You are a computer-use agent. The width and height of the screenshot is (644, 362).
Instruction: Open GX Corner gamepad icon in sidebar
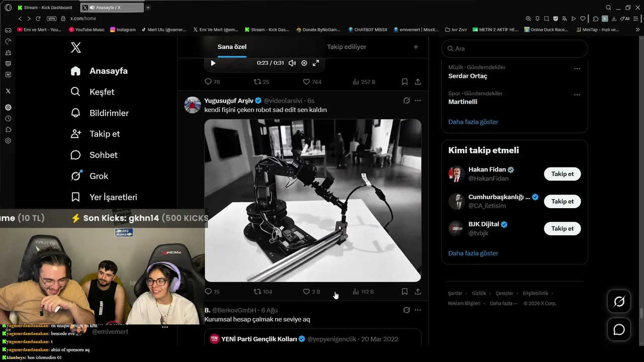pos(8,31)
